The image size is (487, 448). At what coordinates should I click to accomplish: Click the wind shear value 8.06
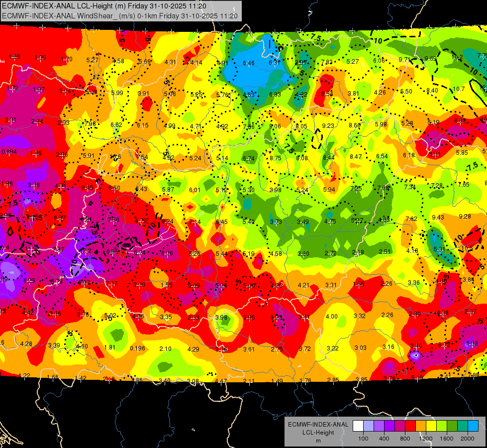[x=275, y=126]
